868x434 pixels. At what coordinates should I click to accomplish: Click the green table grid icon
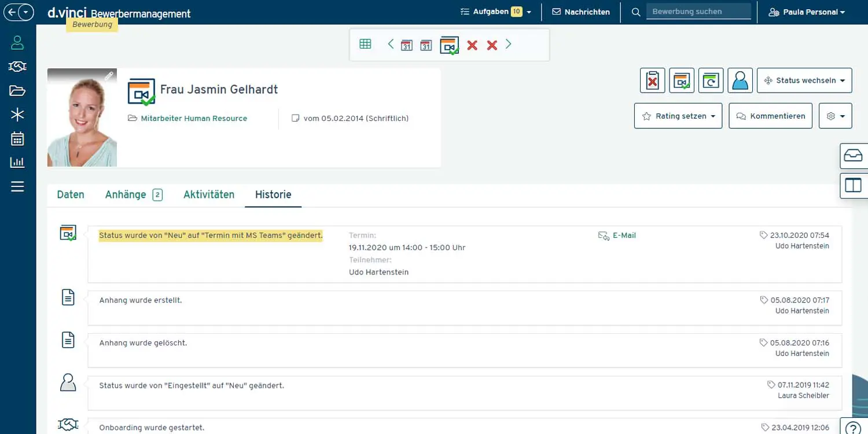(x=365, y=44)
